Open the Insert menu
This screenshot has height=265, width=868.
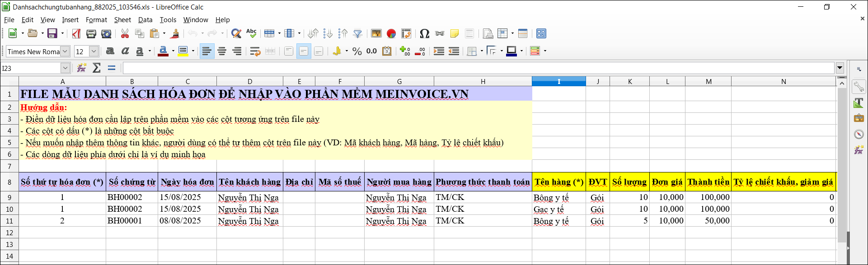tap(70, 20)
